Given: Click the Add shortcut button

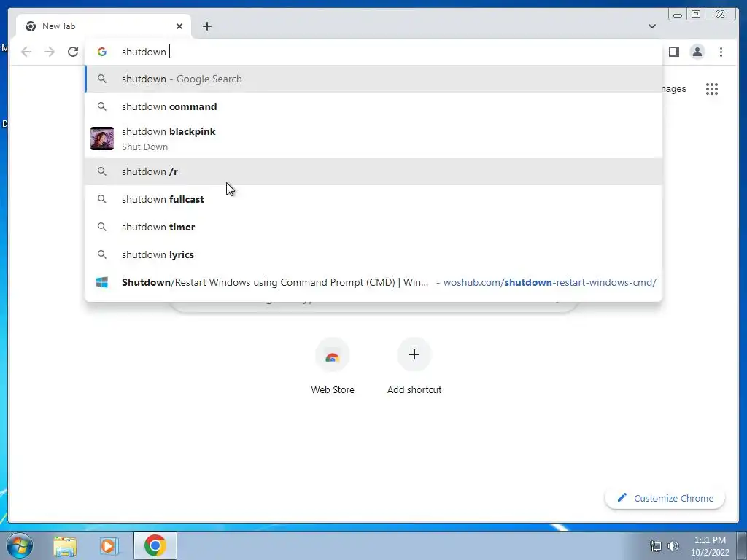Looking at the screenshot, I should (414, 366).
